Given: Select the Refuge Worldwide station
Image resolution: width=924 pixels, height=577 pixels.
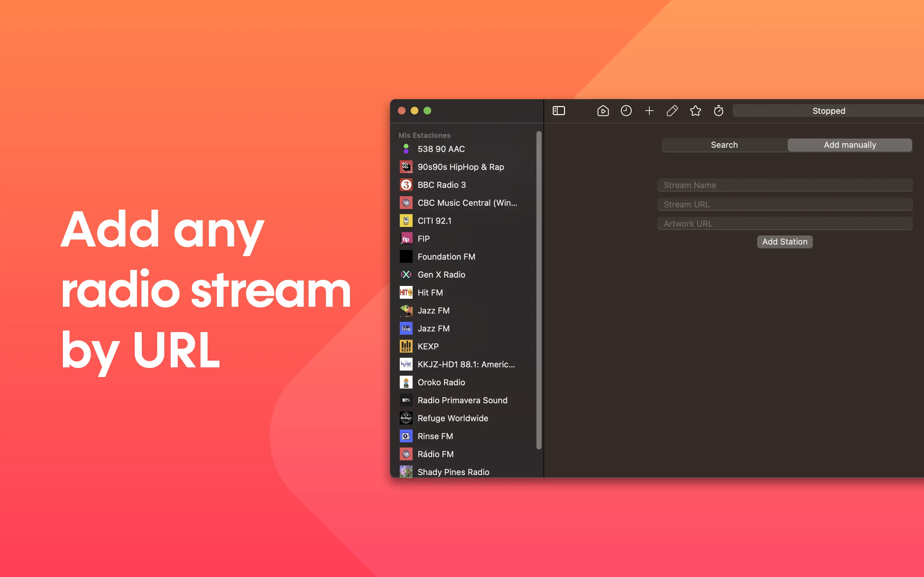Looking at the screenshot, I should tap(453, 418).
